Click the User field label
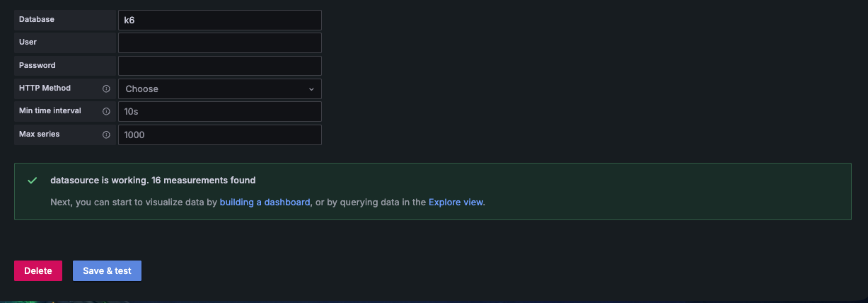 click(28, 42)
